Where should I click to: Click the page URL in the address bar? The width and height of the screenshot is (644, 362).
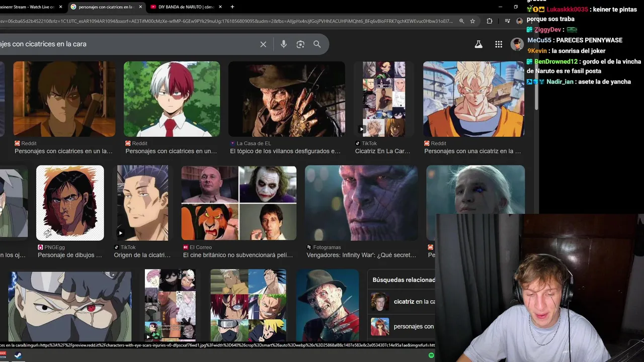tap(226, 21)
